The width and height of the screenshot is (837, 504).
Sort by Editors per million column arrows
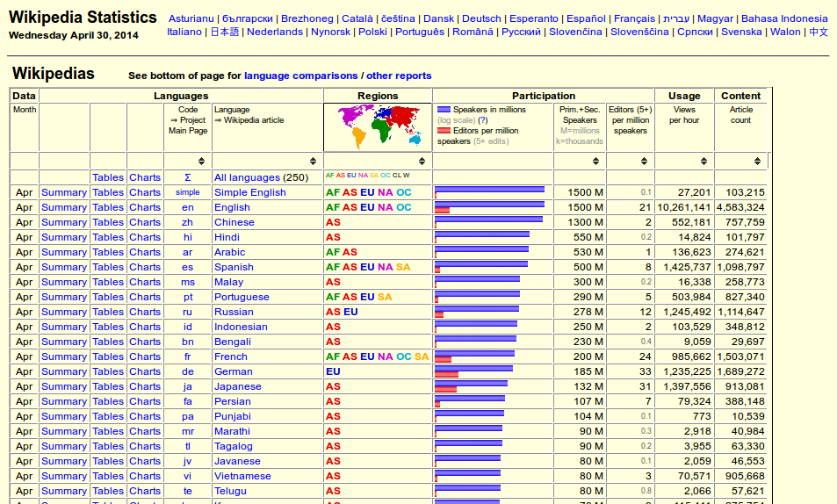[x=645, y=162]
